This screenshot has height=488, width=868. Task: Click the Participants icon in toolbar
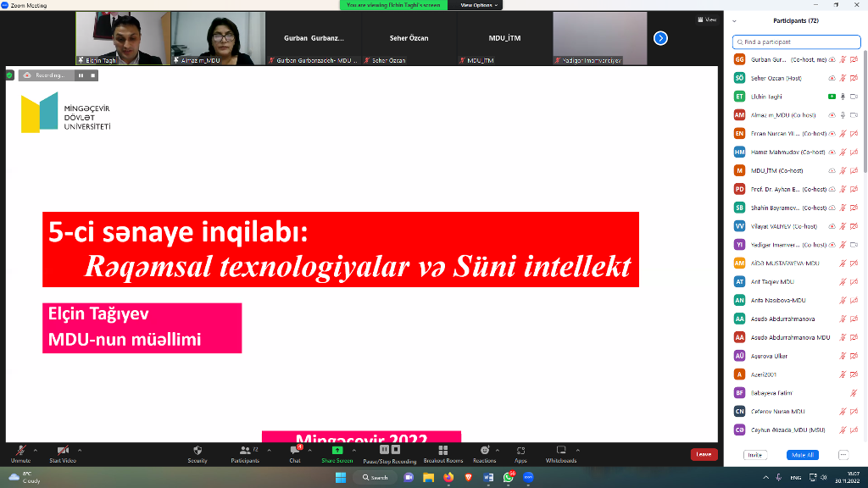[244, 450]
